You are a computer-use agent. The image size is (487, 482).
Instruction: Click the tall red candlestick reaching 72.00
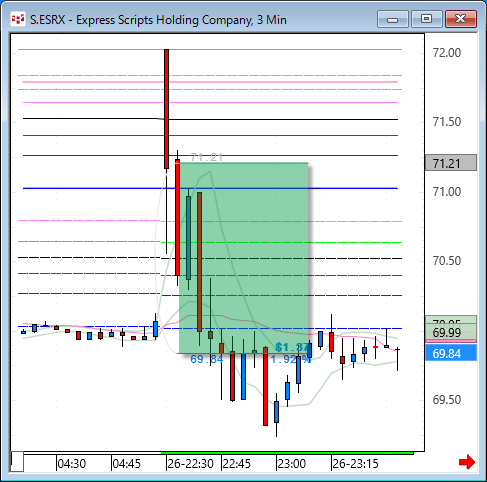(166, 109)
